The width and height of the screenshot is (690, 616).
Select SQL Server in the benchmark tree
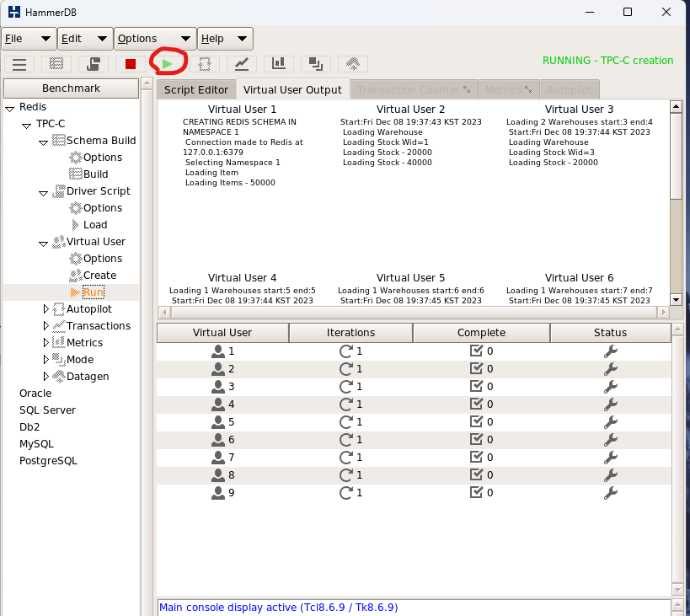pyautogui.click(x=47, y=410)
